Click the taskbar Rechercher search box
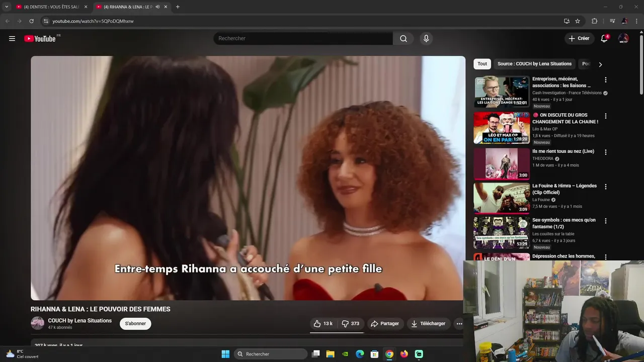 (x=270, y=354)
